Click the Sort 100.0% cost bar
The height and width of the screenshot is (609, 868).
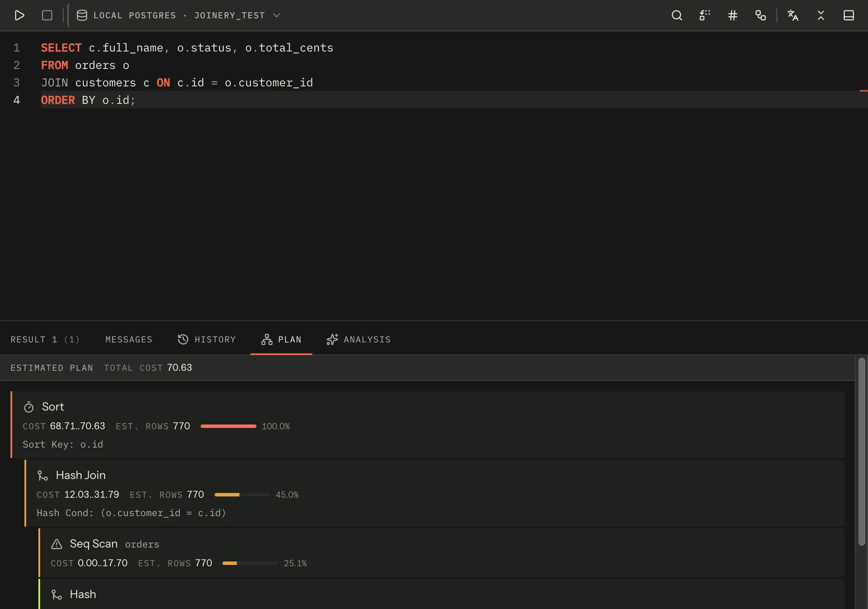click(229, 426)
